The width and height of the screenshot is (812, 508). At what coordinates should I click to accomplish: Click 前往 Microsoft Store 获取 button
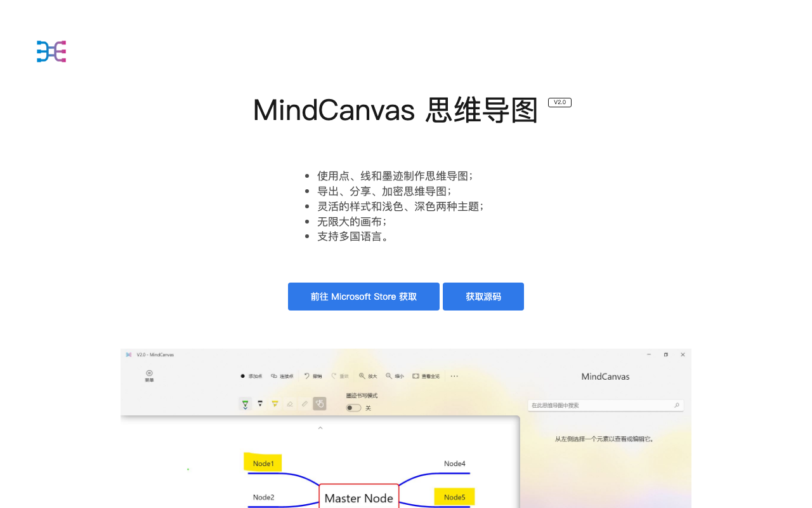tap(363, 297)
